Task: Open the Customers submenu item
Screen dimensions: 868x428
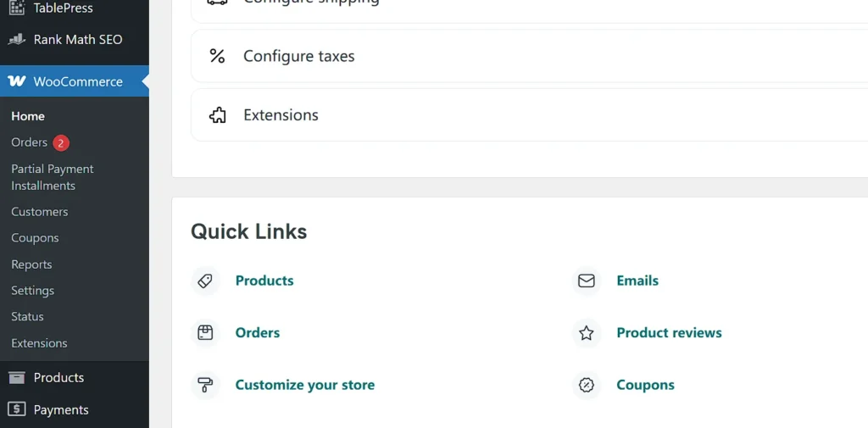Action: tap(40, 212)
